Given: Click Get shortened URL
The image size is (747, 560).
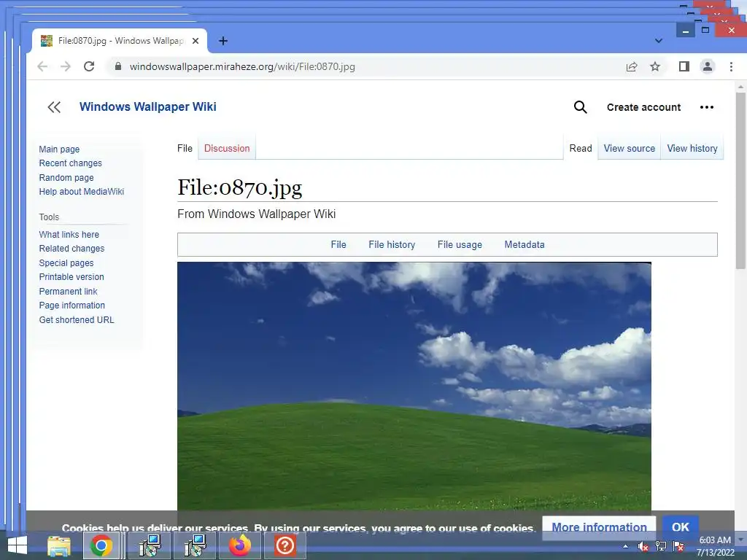Looking at the screenshot, I should [77, 320].
